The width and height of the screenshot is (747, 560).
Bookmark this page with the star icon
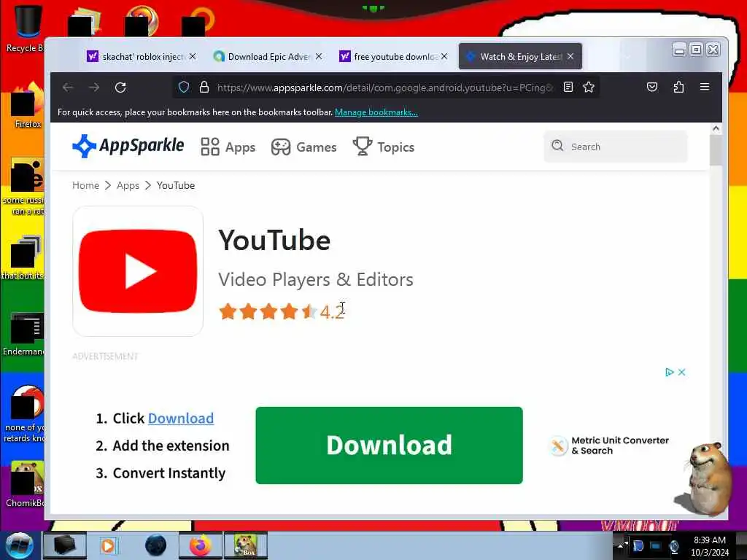[589, 87]
